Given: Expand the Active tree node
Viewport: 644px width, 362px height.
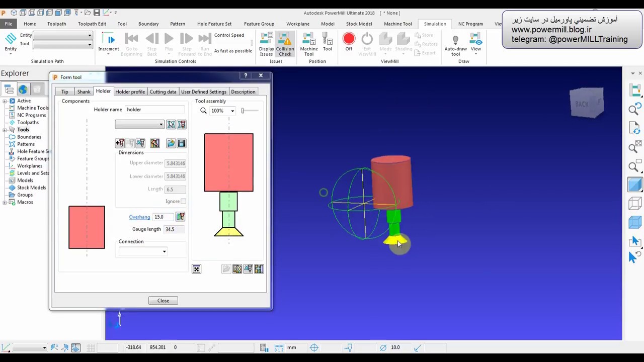Looking at the screenshot, I should coord(5,101).
